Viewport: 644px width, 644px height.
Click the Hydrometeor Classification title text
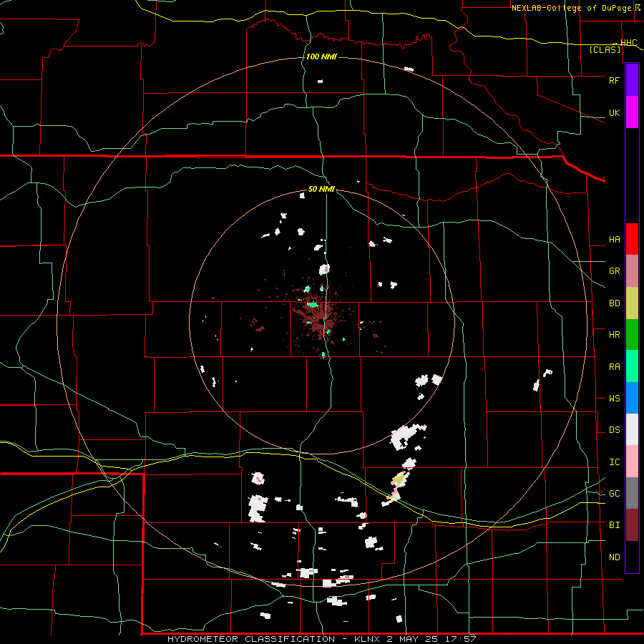tap(251, 639)
